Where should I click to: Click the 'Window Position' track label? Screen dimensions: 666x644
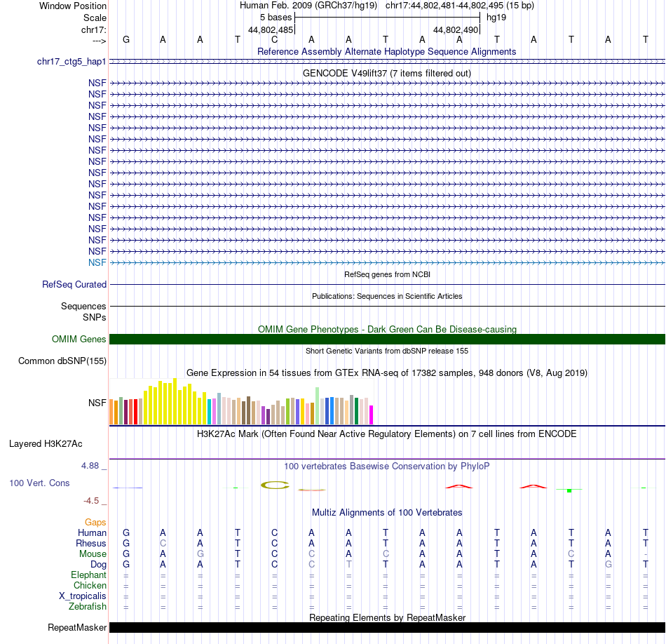(x=73, y=6)
